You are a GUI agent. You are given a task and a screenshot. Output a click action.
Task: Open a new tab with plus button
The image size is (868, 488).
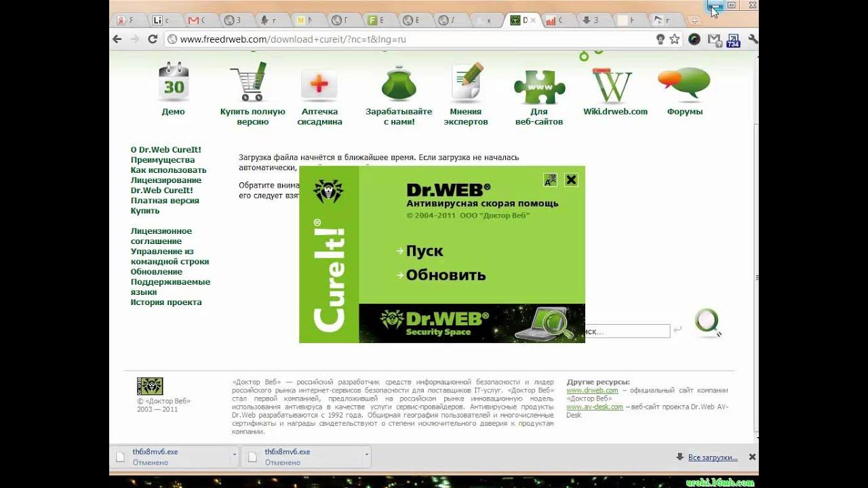[x=694, y=20]
